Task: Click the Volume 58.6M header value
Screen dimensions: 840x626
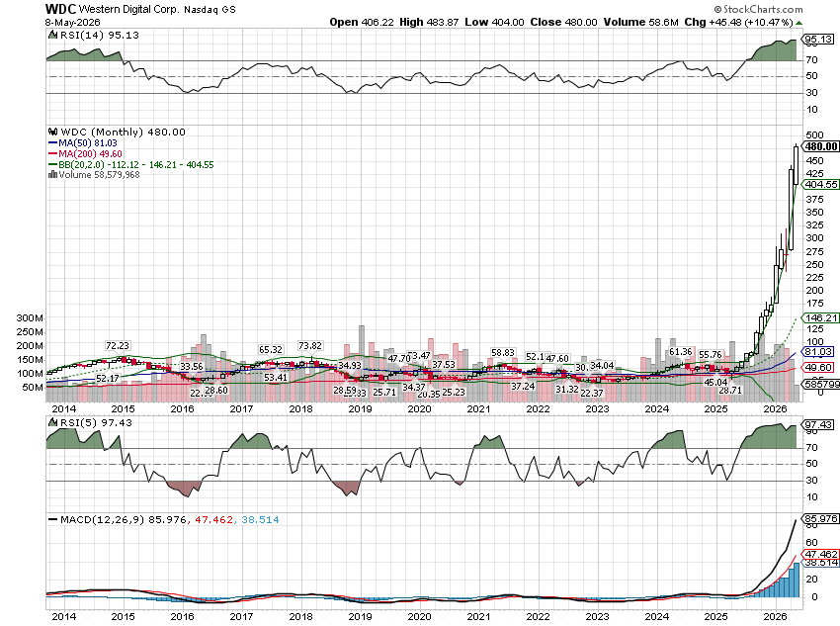Action: pos(640,22)
